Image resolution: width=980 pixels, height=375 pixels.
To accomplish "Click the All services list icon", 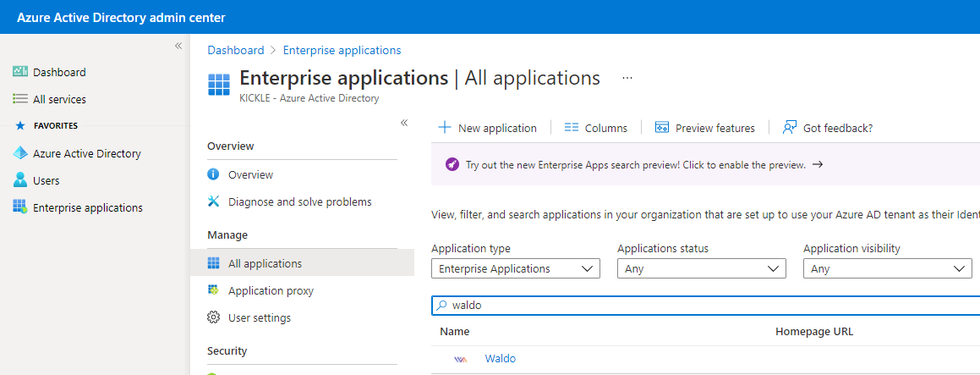I will point(20,99).
